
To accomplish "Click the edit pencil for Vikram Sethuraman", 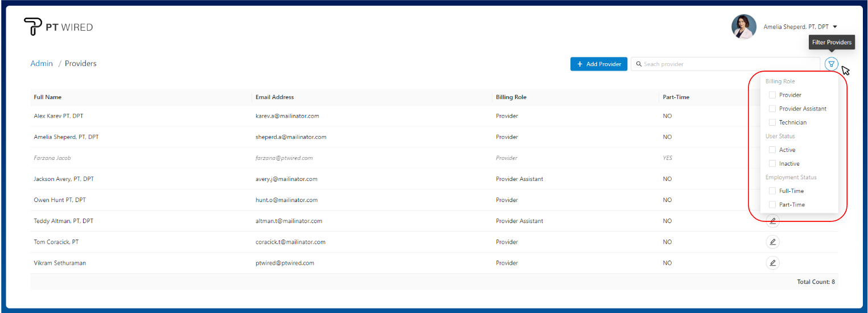I will pyautogui.click(x=772, y=263).
